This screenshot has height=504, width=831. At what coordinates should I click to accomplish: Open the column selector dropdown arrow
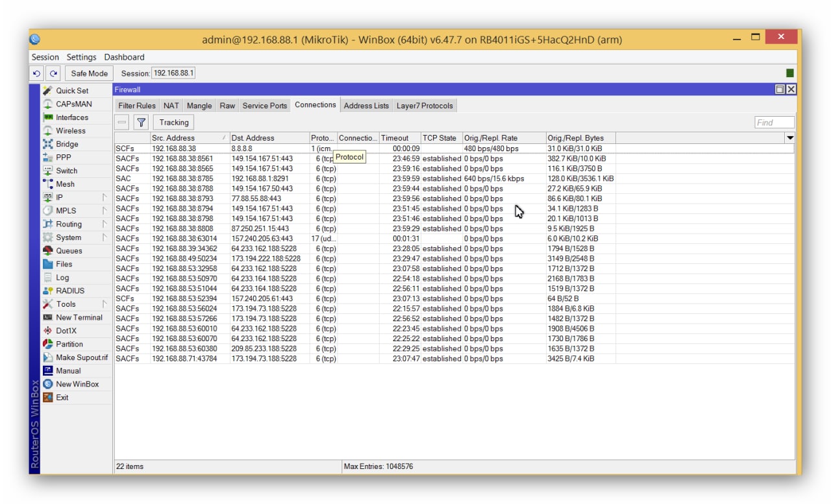pyautogui.click(x=790, y=138)
